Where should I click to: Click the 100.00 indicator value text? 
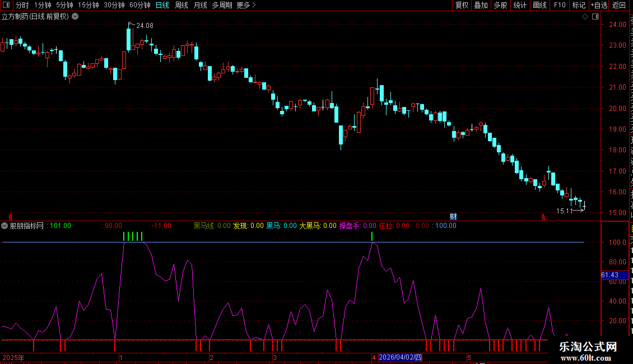click(446, 226)
